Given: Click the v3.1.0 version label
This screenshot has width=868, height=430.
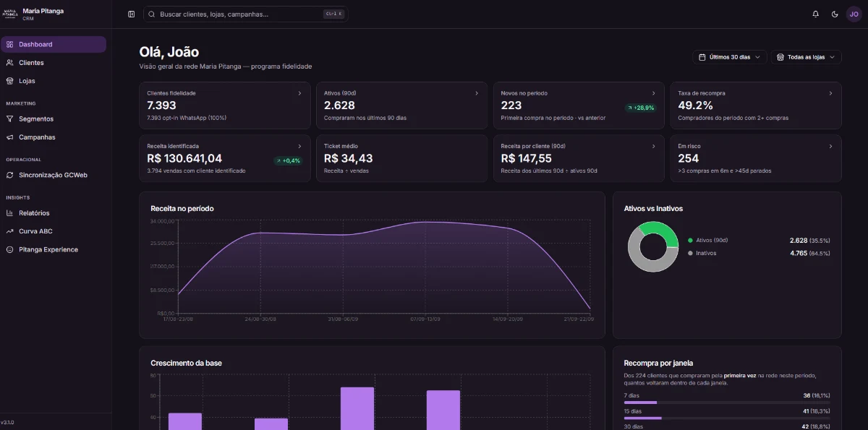Looking at the screenshot, I should pyautogui.click(x=7, y=422).
